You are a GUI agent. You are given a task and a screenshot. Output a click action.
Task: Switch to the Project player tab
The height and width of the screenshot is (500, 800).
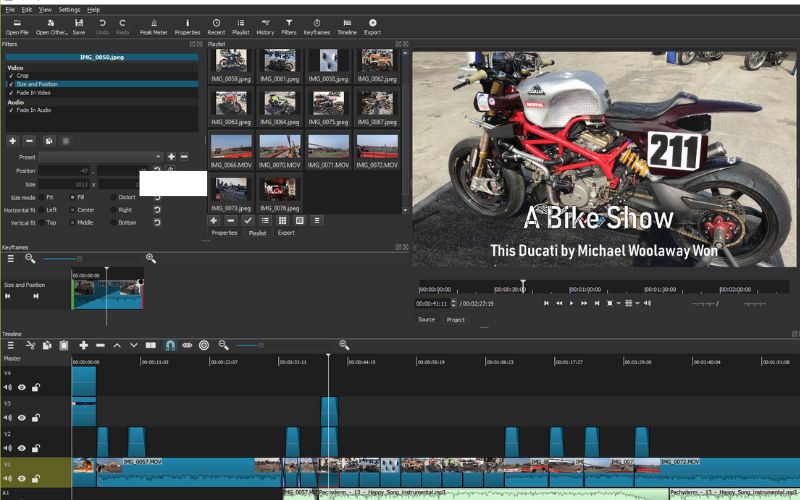click(x=456, y=319)
